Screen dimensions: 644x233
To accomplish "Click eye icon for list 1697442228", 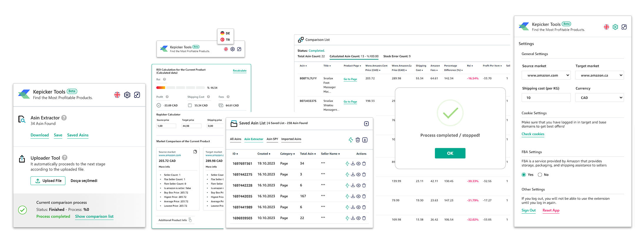I will (x=358, y=185).
